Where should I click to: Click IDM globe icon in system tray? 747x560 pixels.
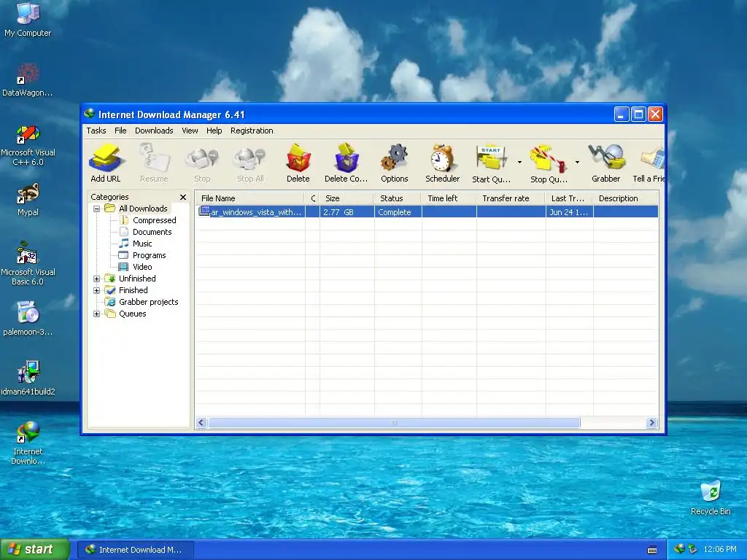(680, 549)
